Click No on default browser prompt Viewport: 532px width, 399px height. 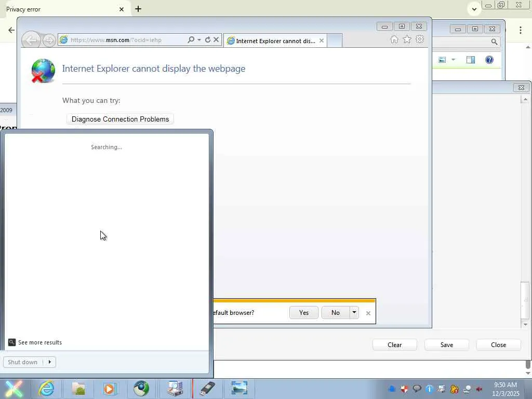click(x=336, y=312)
